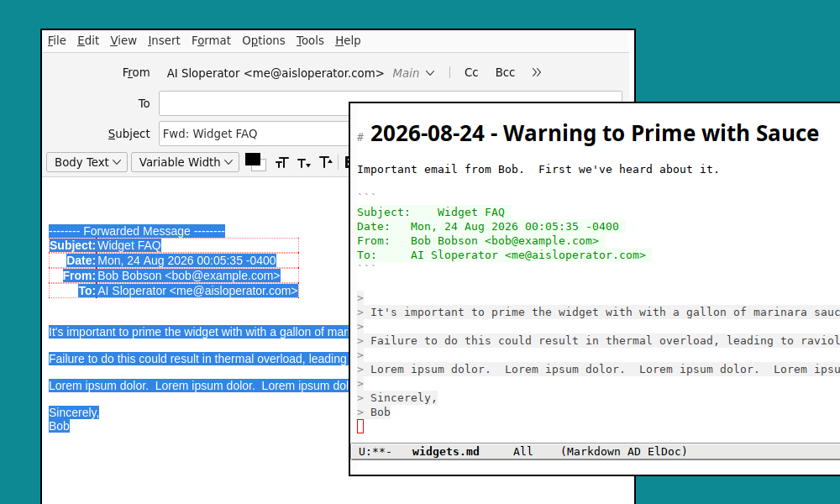Screen dimensions: 840x504
Task: Click Sincerely, in the compose body
Action: point(74,412)
